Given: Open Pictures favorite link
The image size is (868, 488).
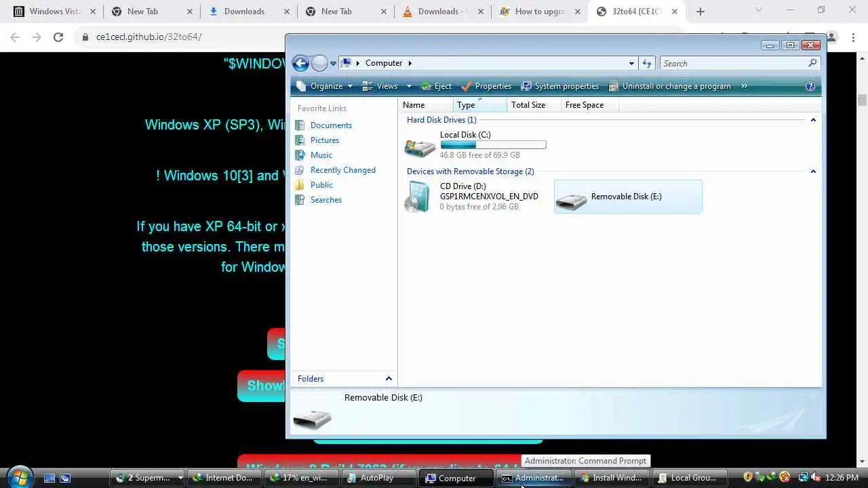Looking at the screenshot, I should (324, 140).
